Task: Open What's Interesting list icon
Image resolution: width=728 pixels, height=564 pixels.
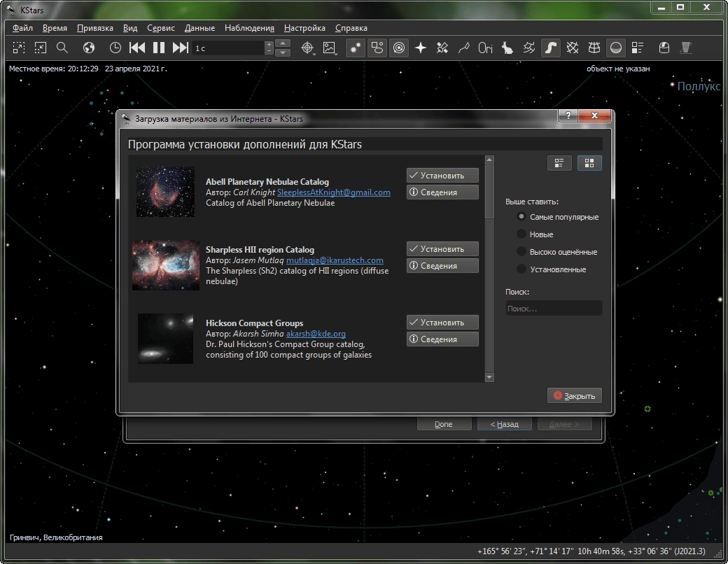Action: [x=638, y=48]
